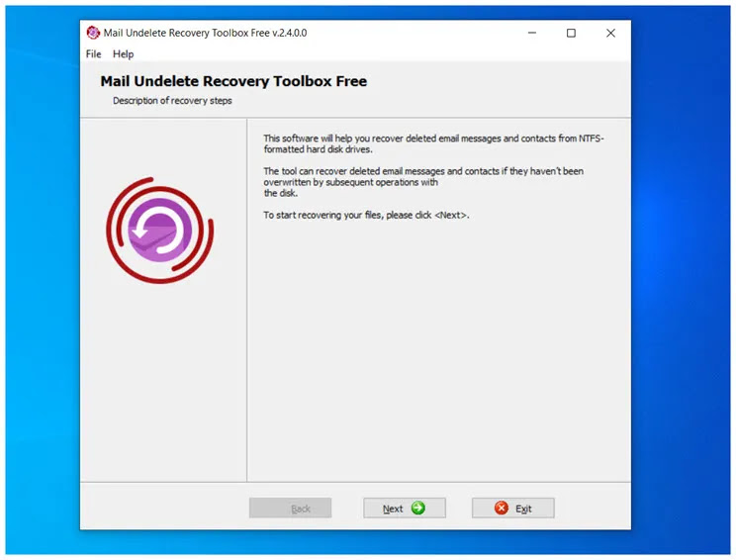Open the Help menu
Screen dimensions: 736x560
tap(123, 54)
